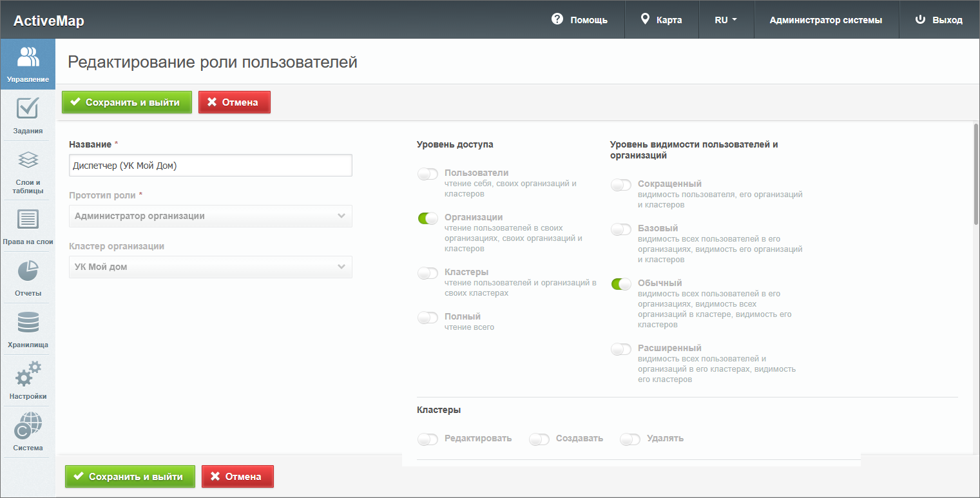Enable Редактировать switch under Кластеры
Image resolution: width=980 pixels, height=498 pixels.
coord(428,439)
